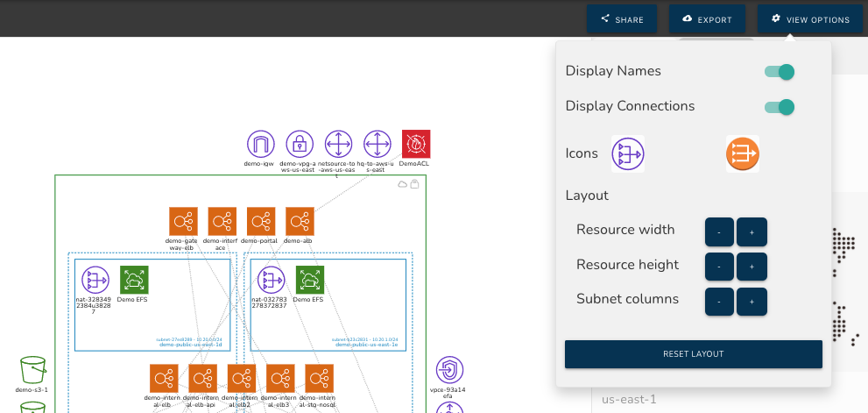Image resolution: width=868 pixels, height=413 pixels.
Task: Click the demo-interface load balancer icon
Action: coord(222,221)
